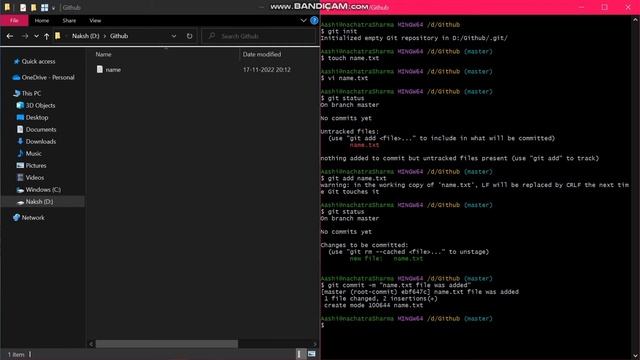Click left arrow of horizontal scrollbar
Image resolution: width=640 pixels, height=360 pixels.
pyautogui.click(x=91, y=344)
